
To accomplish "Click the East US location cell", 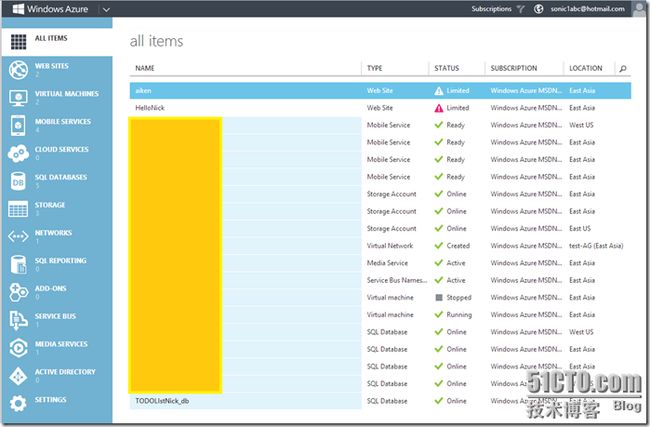I will pos(580,228).
